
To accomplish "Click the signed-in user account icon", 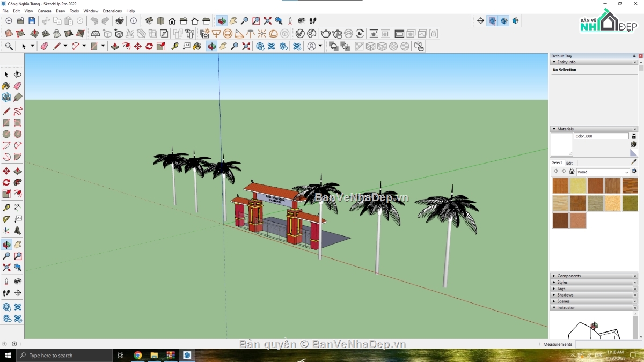I will pyautogui.click(x=312, y=47).
